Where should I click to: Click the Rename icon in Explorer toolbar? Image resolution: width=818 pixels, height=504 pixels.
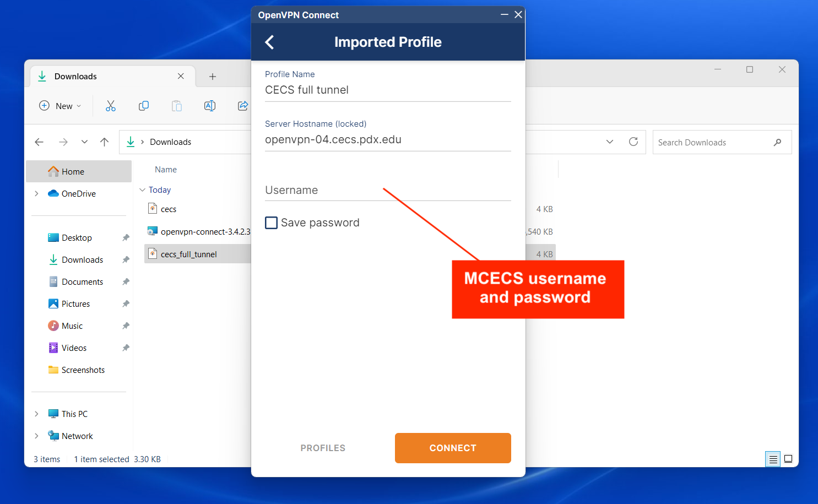(210, 106)
